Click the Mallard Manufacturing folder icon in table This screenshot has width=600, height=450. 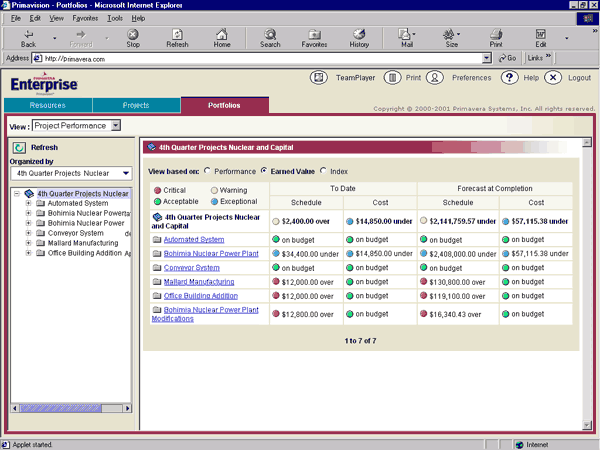coord(157,282)
